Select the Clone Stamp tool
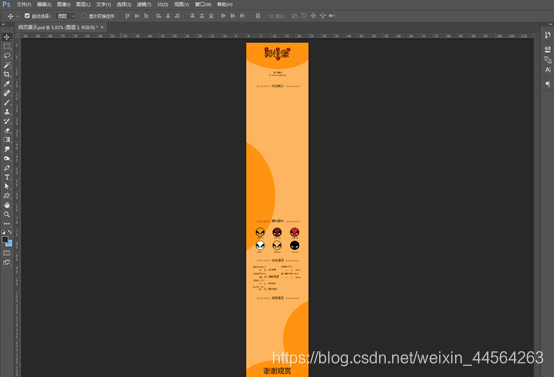 pos(7,112)
